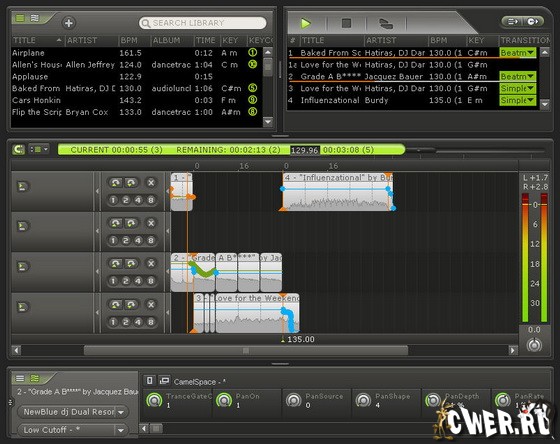Click timeline horizontal scrollbar left arrow
This screenshot has width=560, height=444.
coord(16,350)
